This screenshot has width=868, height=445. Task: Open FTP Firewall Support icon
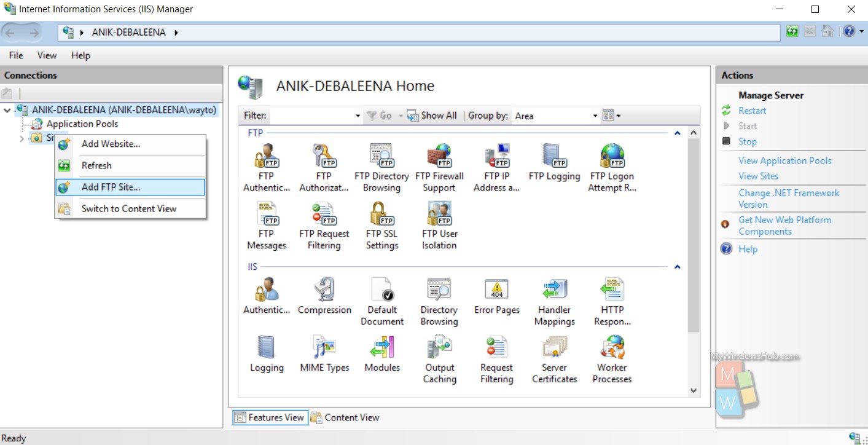tap(439, 156)
